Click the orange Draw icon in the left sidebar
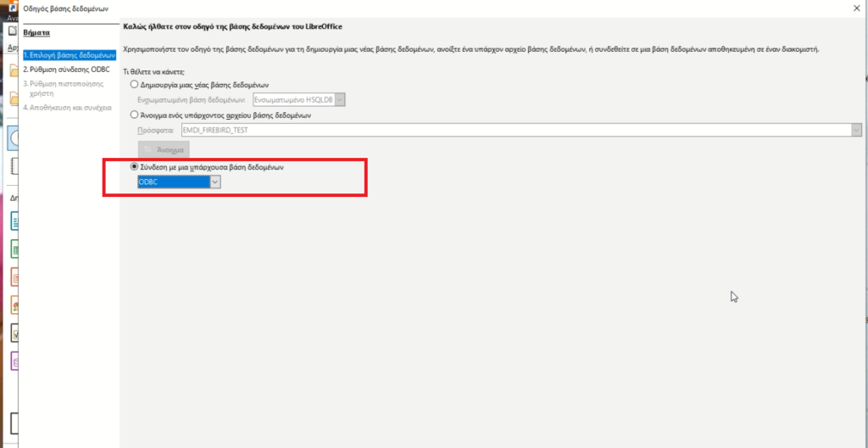The width and height of the screenshot is (868, 448). pos(14,304)
